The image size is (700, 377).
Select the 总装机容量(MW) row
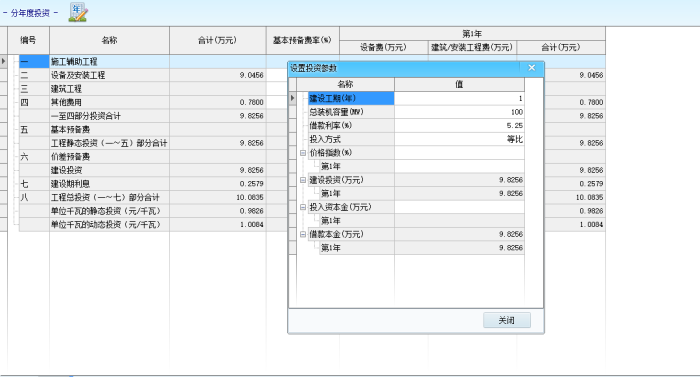[x=351, y=112]
